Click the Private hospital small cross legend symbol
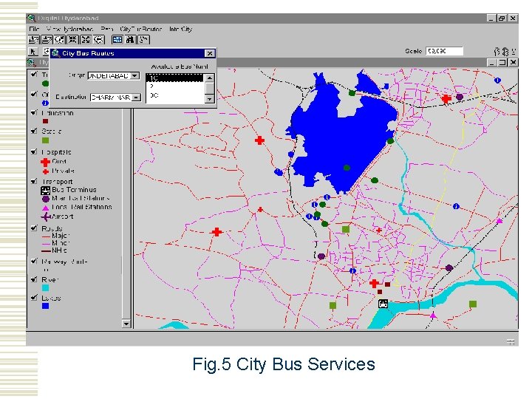The width and height of the screenshot is (532, 399). coord(46,171)
